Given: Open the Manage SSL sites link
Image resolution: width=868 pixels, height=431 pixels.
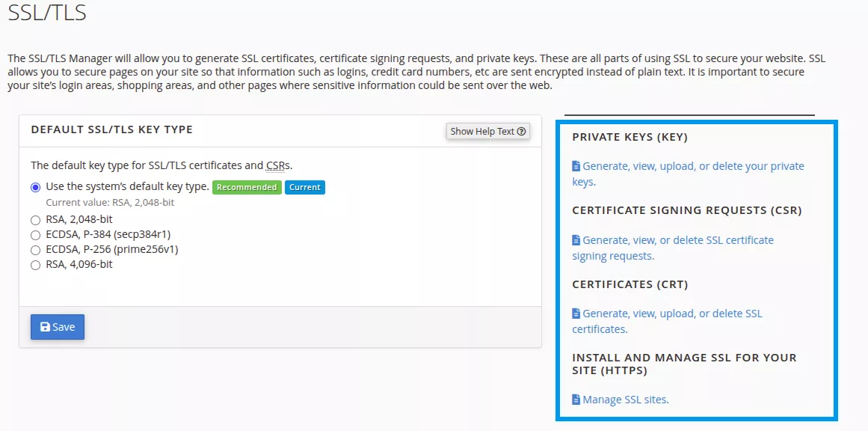Looking at the screenshot, I should pos(625,400).
